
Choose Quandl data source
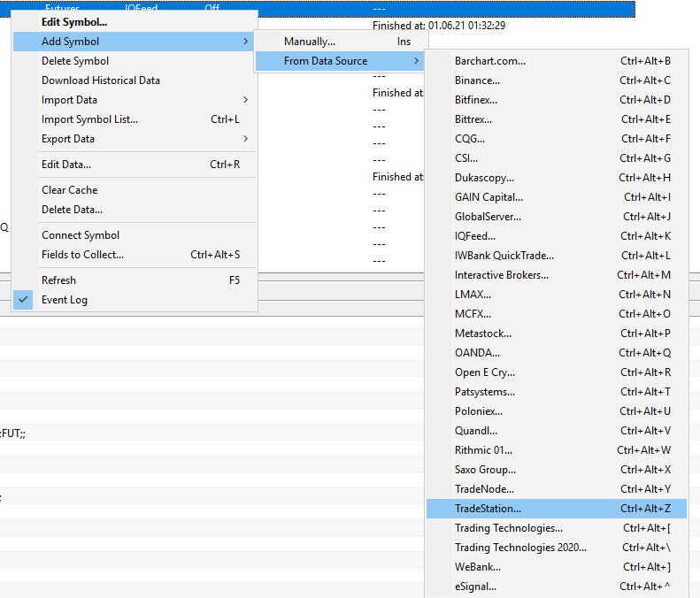point(557,431)
